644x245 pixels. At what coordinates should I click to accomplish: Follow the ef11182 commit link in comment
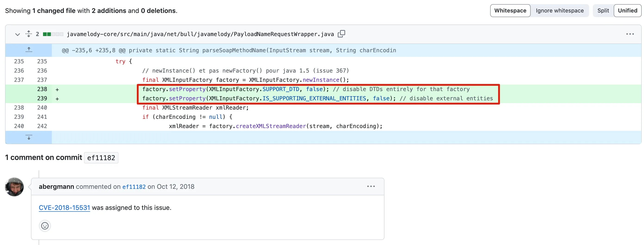(x=134, y=187)
